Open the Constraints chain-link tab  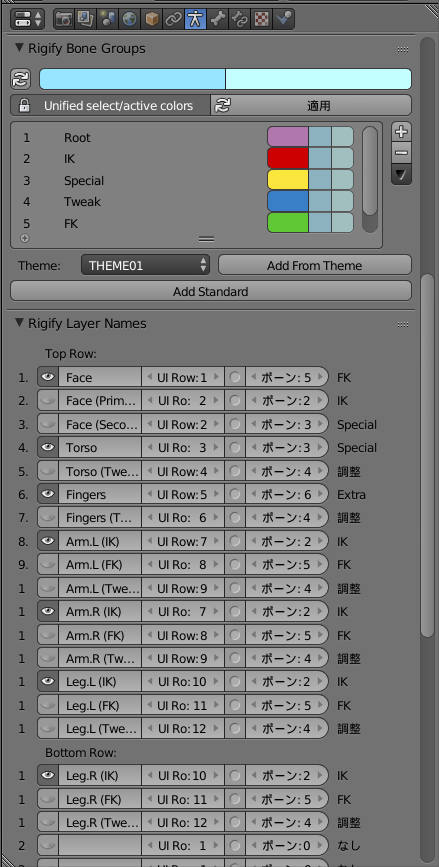coord(173,19)
